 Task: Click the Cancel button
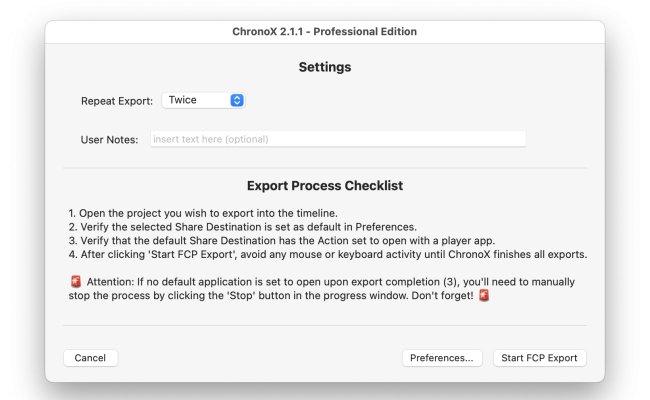[90, 358]
